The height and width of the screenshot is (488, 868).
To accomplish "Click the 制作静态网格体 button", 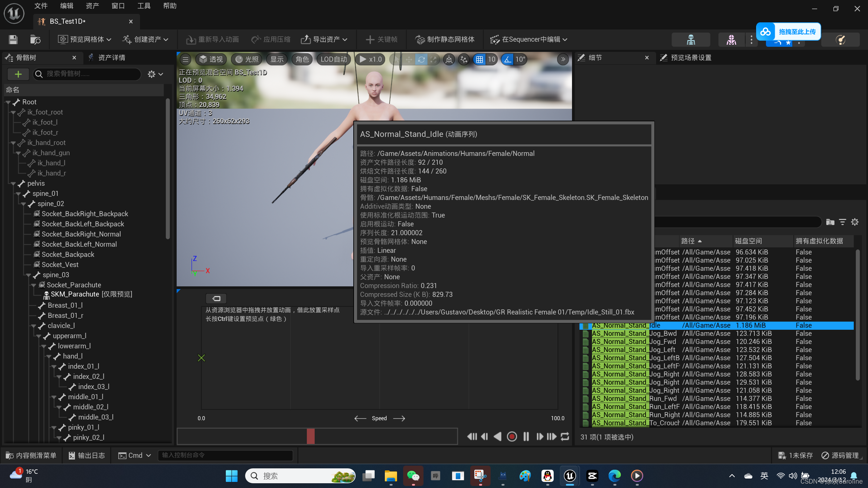I will (445, 40).
